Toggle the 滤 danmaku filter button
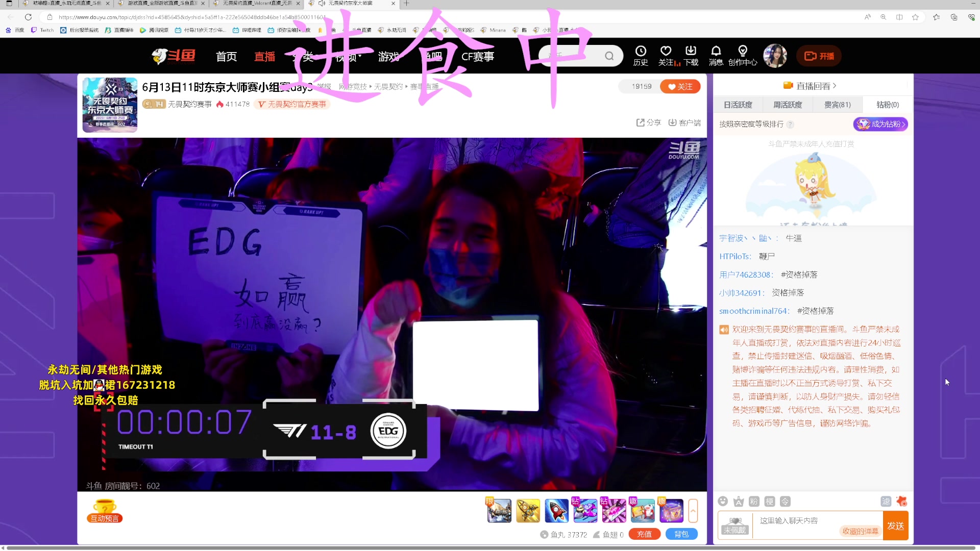Viewport: 980px width, 551px height. click(886, 502)
